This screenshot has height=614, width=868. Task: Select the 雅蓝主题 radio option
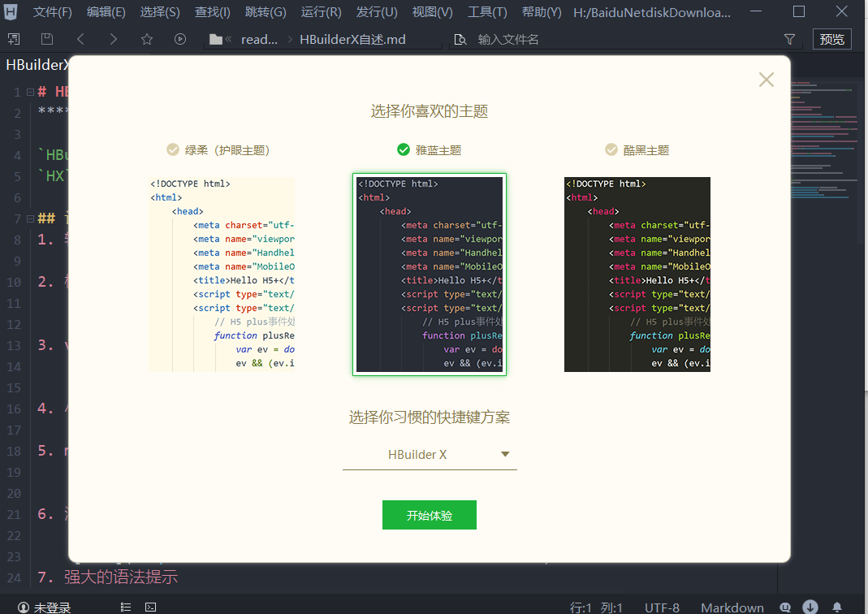point(429,150)
